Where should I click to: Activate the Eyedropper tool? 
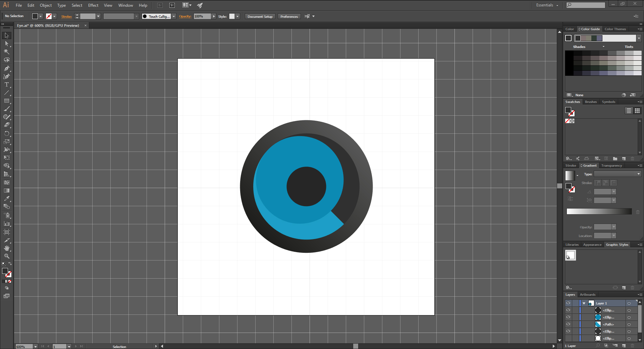click(x=6, y=198)
